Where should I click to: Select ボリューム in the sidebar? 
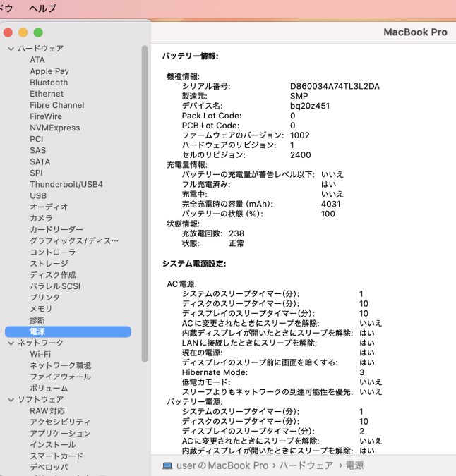49,389
